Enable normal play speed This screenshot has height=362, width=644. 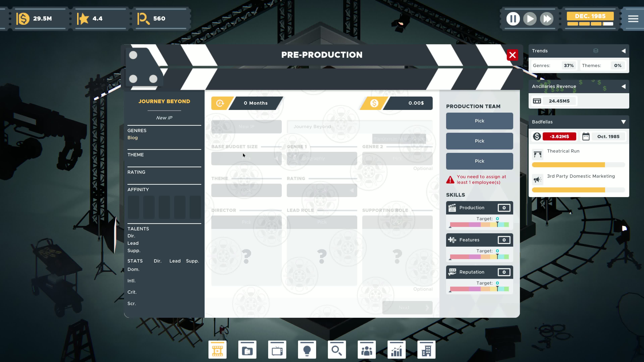point(530,19)
